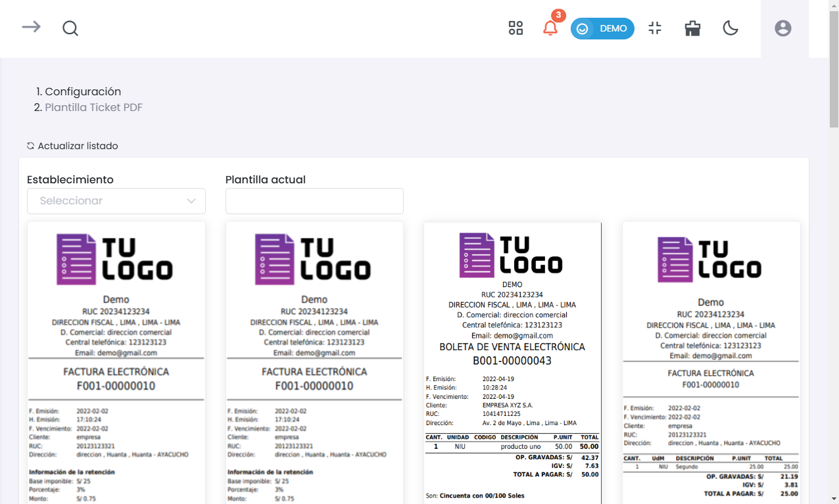Select the fourth template with UdM column

(x=711, y=361)
